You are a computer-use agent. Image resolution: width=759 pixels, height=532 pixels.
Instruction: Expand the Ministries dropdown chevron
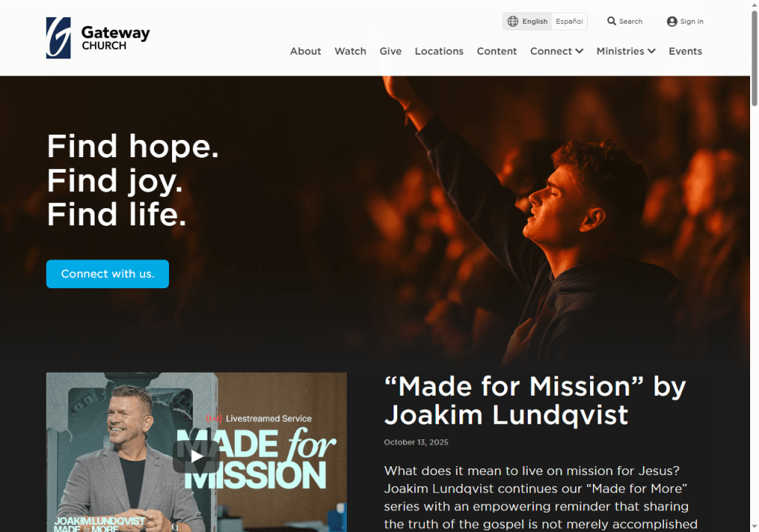pyautogui.click(x=652, y=51)
